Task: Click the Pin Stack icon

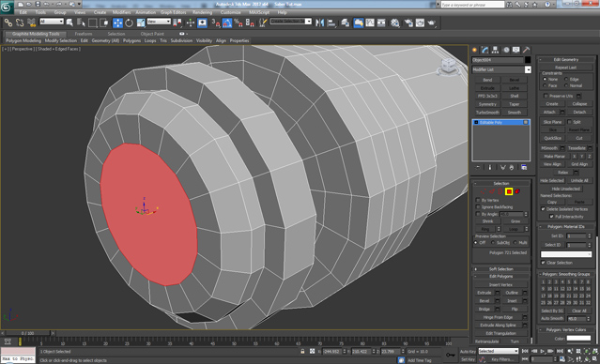Action: click(478, 168)
